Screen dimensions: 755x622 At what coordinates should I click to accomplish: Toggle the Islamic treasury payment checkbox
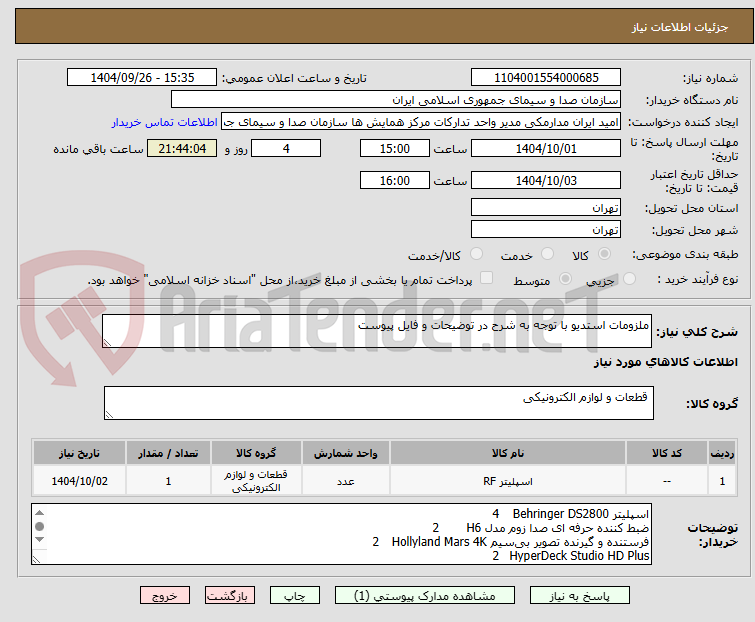point(487,278)
